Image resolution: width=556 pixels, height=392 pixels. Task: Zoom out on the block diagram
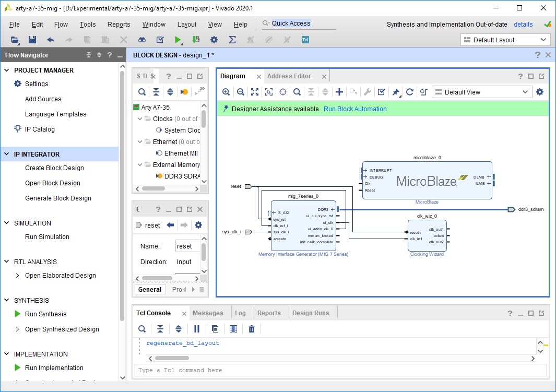(241, 92)
